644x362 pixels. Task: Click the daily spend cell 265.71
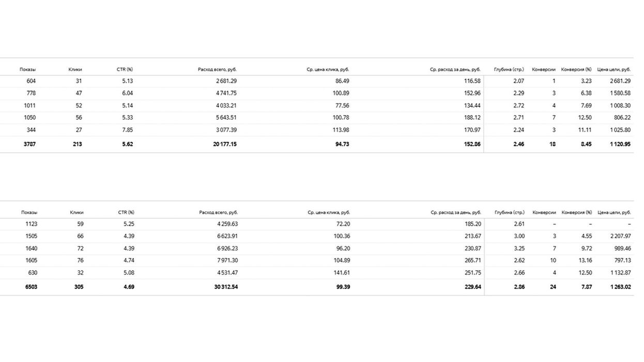point(470,260)
